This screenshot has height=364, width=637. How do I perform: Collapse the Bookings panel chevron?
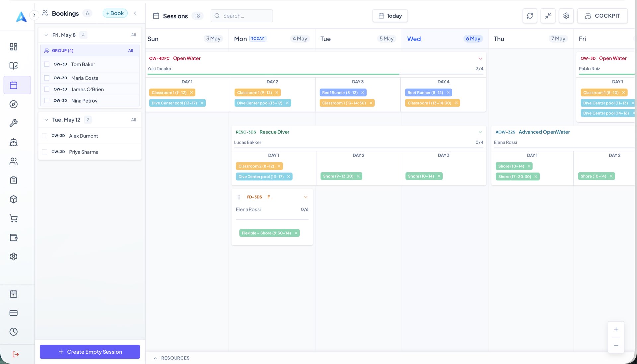(x=135, y=13)
